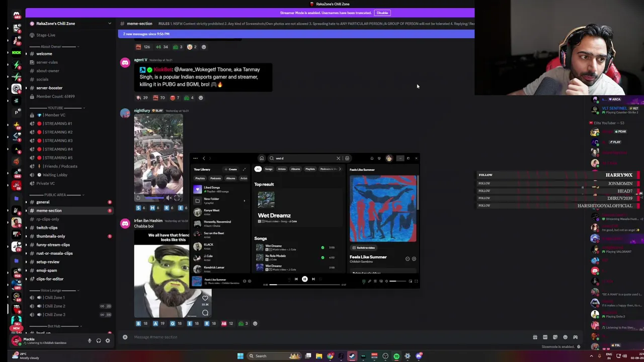Click the 126 reaction on the top message

pos(143,47)
